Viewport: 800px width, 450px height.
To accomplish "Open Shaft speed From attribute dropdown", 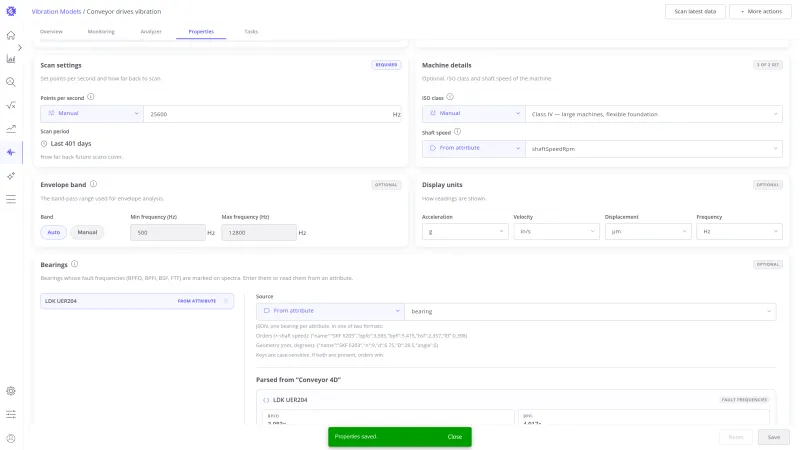I will tap(473, 148).
